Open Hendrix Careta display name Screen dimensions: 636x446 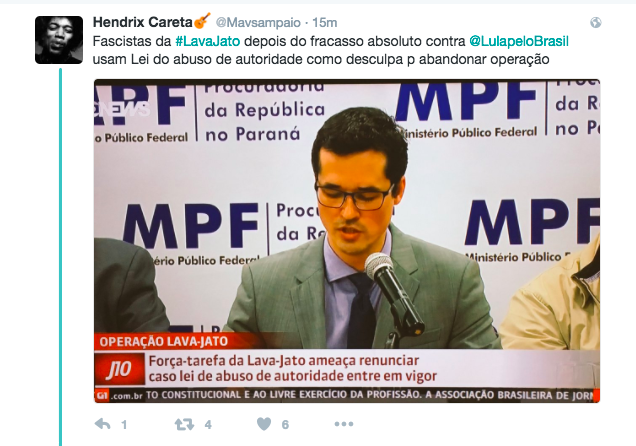tap(142, 22)
